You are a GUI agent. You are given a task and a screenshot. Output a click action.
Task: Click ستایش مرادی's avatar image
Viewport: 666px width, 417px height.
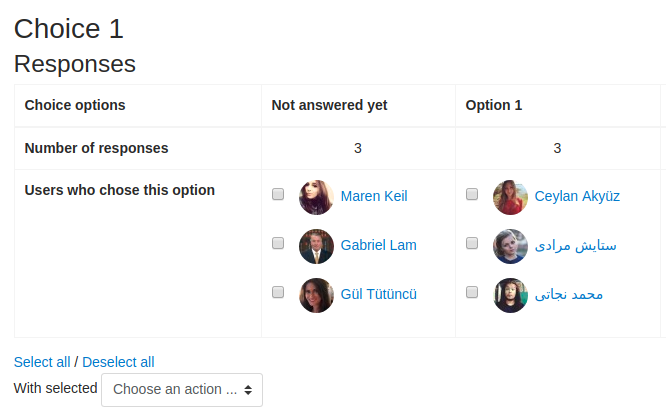(x=510, y=246)
